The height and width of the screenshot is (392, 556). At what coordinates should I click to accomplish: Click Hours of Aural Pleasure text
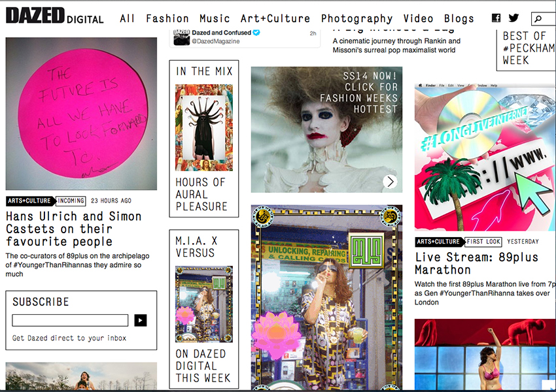tap(201, 194)
